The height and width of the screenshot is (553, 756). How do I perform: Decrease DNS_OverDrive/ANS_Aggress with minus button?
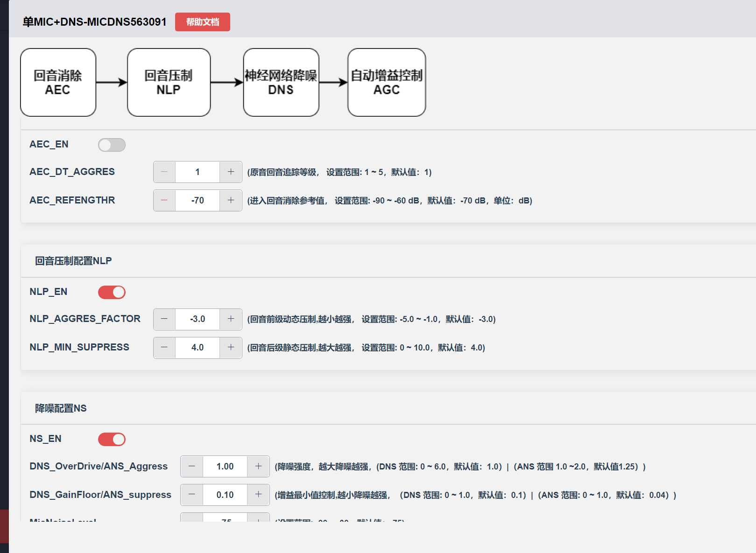pyautogui.click(x=192, y=467)
